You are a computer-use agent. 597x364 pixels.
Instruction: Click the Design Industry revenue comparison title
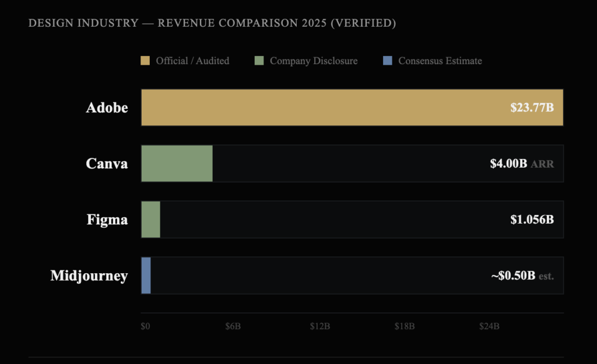212,23
